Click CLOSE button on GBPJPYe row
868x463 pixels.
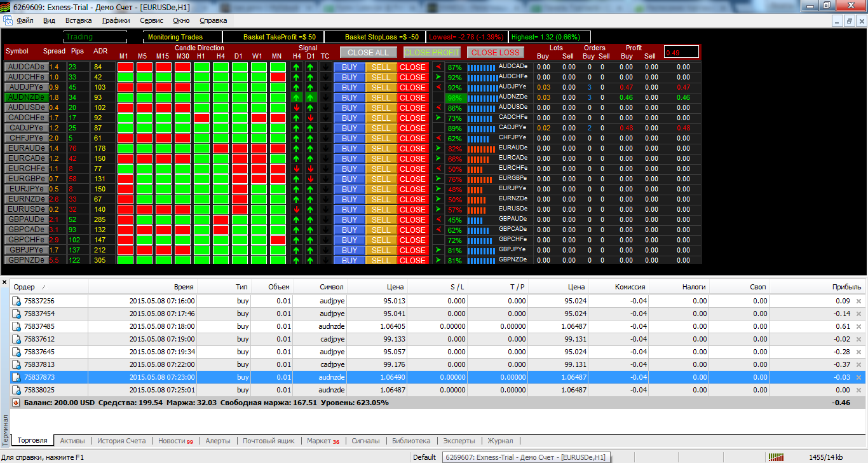(413, 250)
